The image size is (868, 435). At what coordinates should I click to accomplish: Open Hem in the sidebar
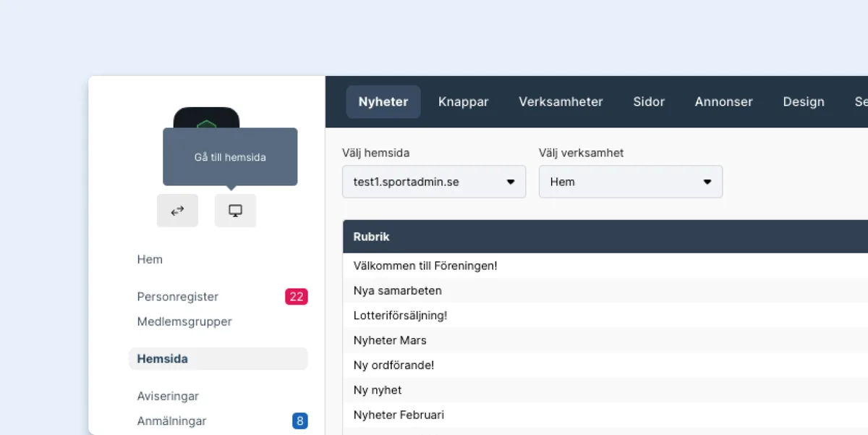coord(150,259)
